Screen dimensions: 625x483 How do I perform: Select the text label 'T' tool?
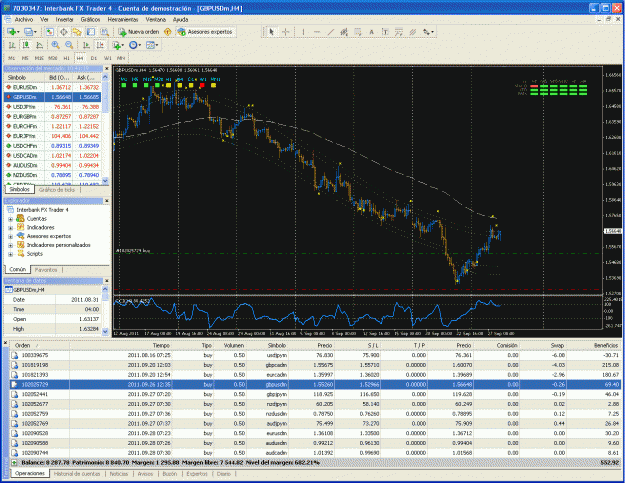[385, 32]
